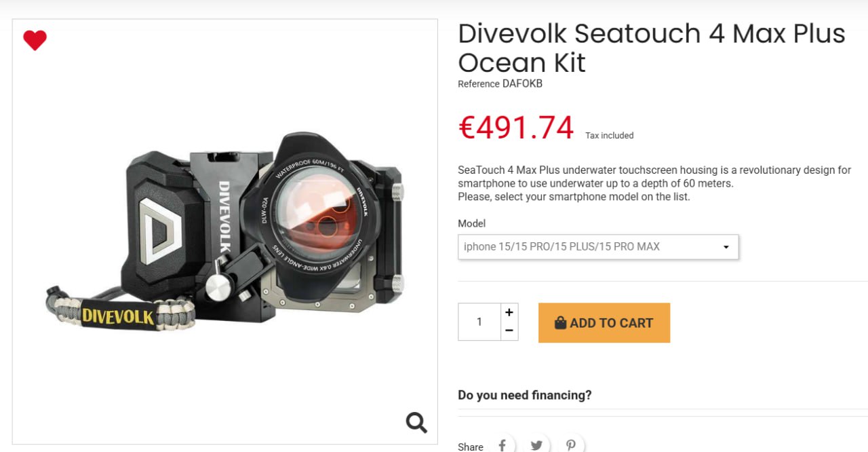This screenshot has height=452, width=868.
Task: Click the Reference DAFOKB text
Action: point(500,84)
